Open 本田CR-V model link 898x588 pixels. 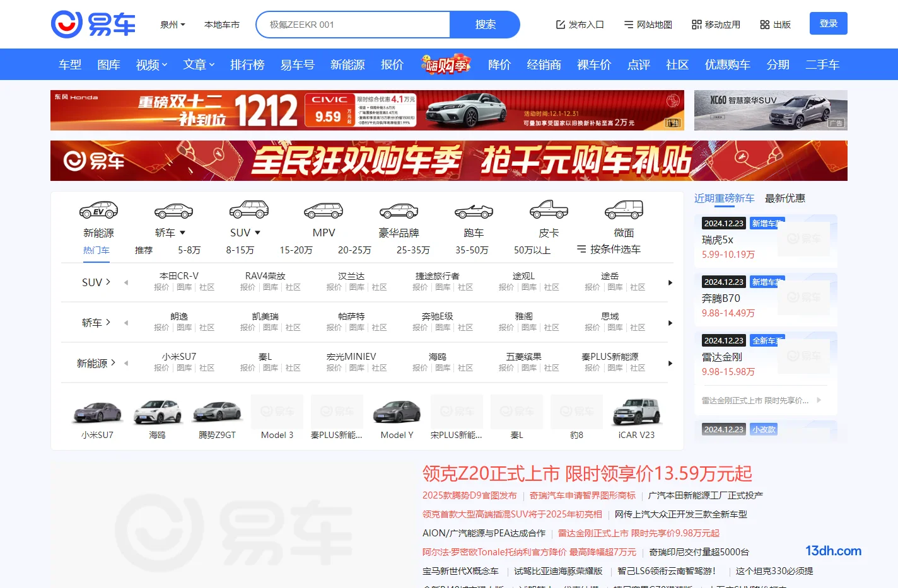(179, 276)
